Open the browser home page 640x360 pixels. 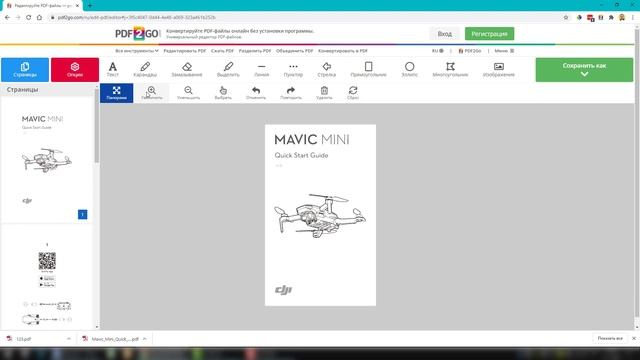(x=40, y=18)
